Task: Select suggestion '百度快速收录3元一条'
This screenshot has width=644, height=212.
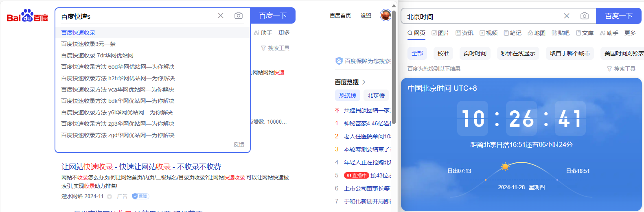Action: [153, 44]
